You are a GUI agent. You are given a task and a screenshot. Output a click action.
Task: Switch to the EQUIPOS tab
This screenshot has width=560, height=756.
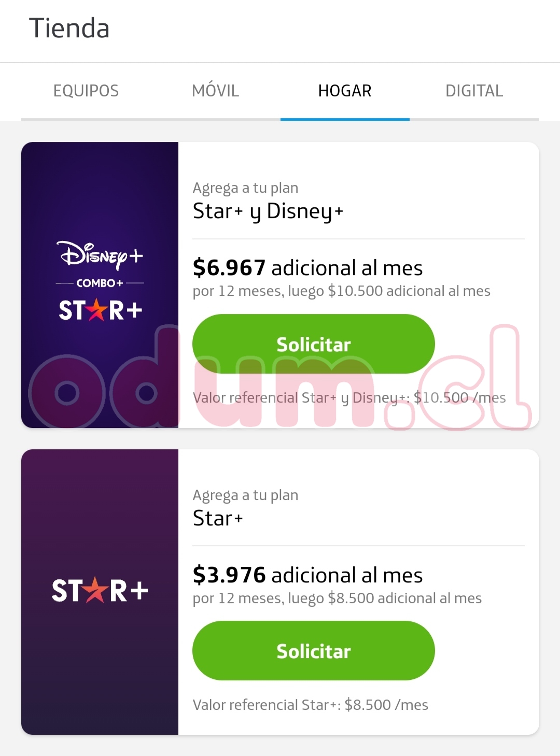[86, 91]
